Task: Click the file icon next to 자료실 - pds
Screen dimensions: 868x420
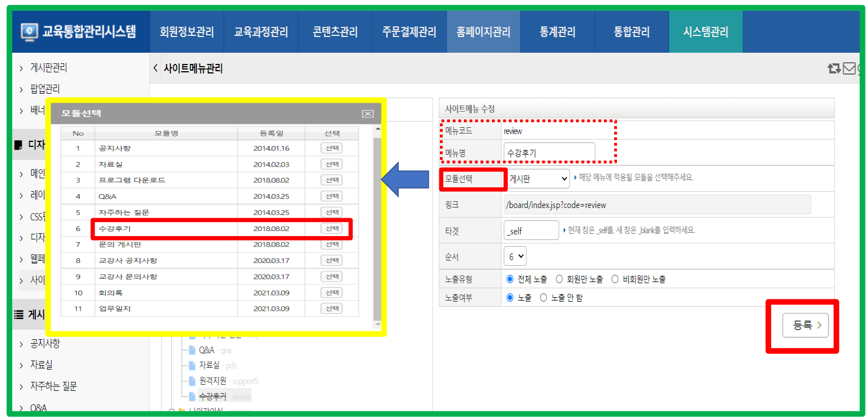Action: coord(192,366)
